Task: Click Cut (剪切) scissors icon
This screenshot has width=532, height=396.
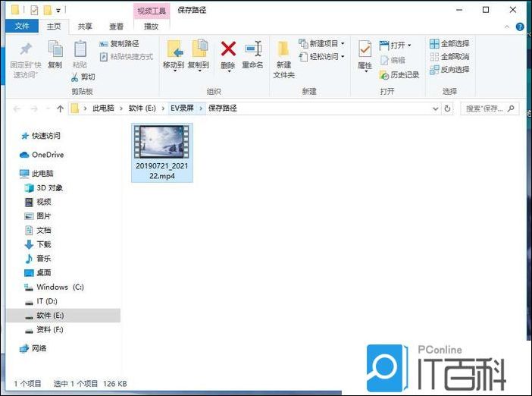Action: pyautogui.click(x=74, y=77)
